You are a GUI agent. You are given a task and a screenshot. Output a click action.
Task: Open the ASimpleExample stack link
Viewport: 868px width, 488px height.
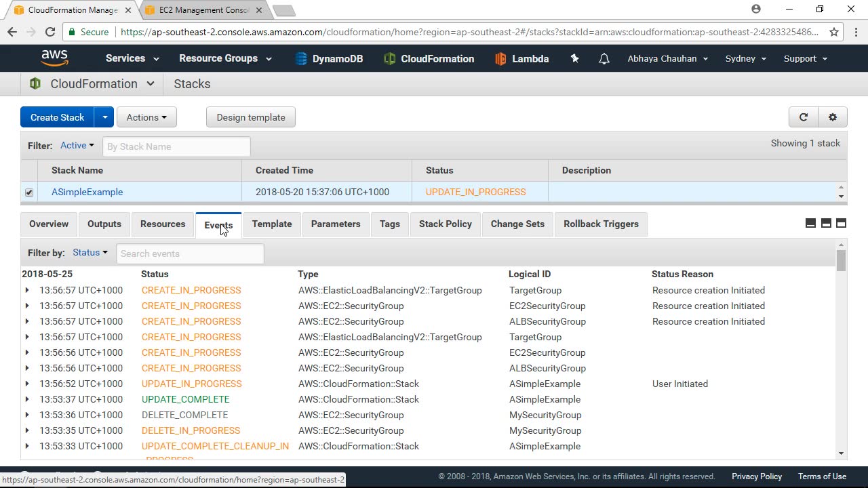pyautogui.click(x=87, y=192)
